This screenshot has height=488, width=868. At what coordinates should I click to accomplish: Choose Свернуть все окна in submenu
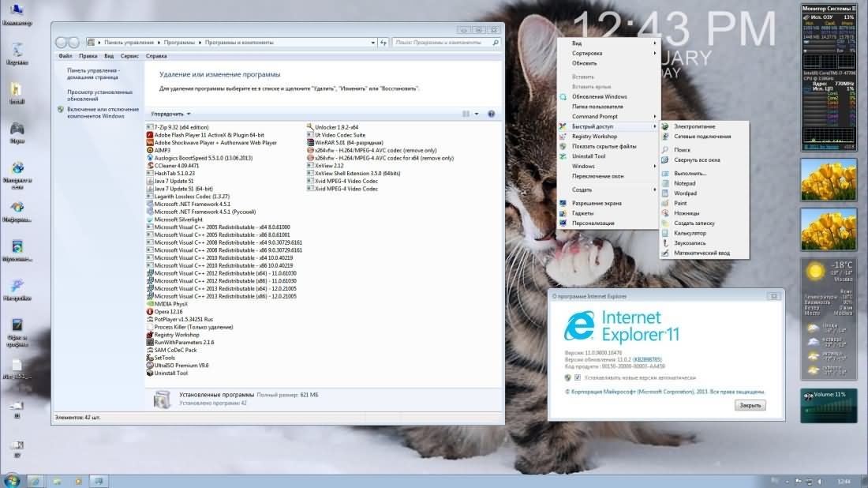704,160
